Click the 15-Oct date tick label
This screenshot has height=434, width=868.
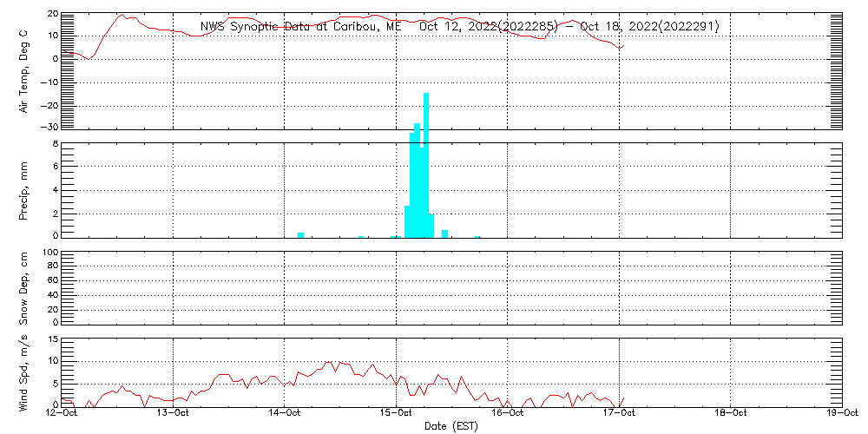click(x=397, y=415)
